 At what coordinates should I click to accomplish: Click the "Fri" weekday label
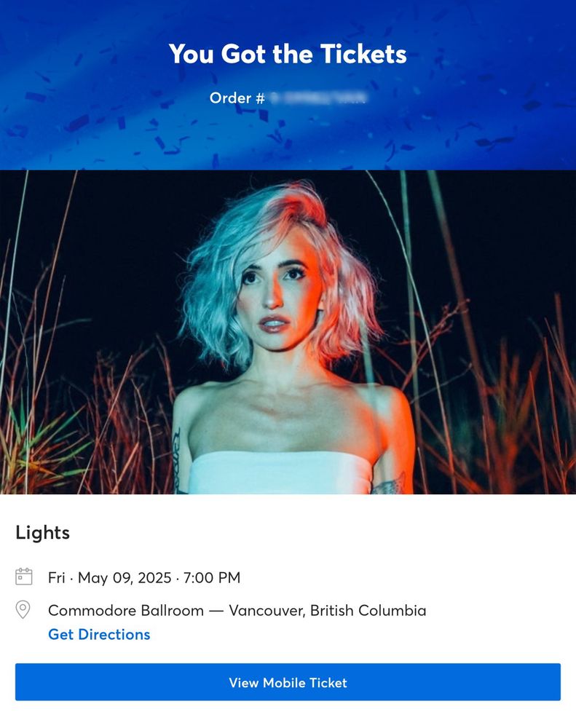pyautogui.click(x=56, y=577)
